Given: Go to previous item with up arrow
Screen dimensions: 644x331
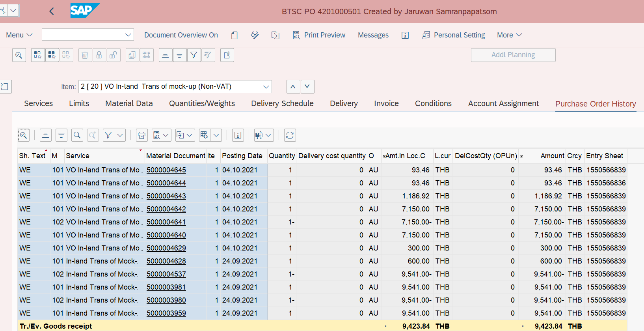Looking at the screenshot, I should point(293,86).
